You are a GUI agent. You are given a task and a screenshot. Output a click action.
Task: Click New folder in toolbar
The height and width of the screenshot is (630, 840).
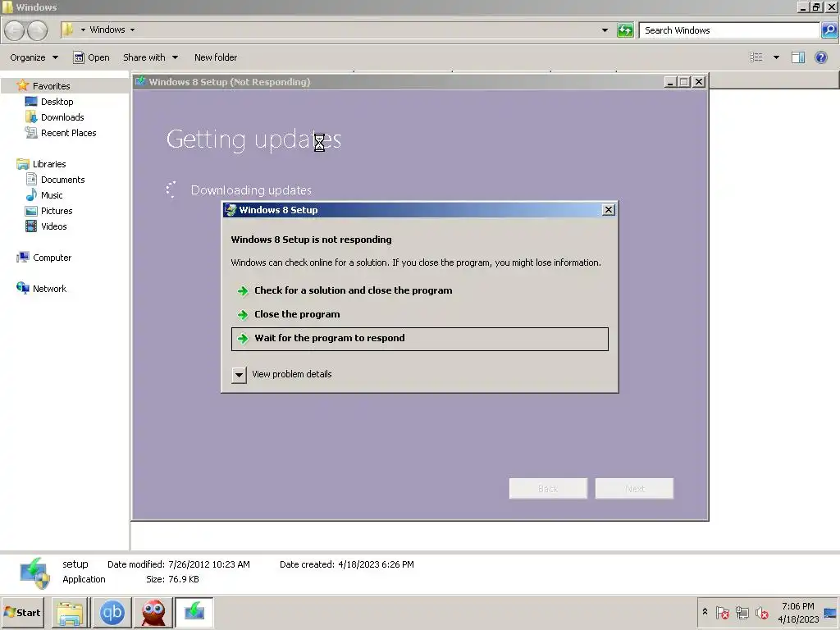216,57
